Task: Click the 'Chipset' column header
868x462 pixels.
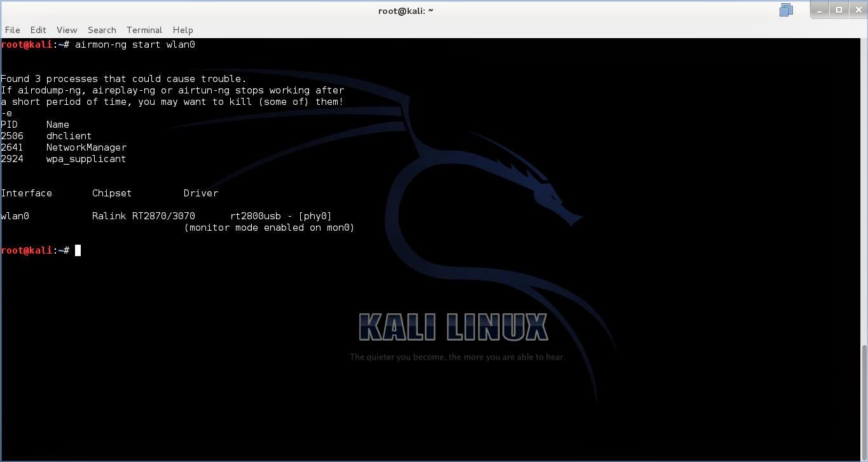Action: click(x=112, y=193)
